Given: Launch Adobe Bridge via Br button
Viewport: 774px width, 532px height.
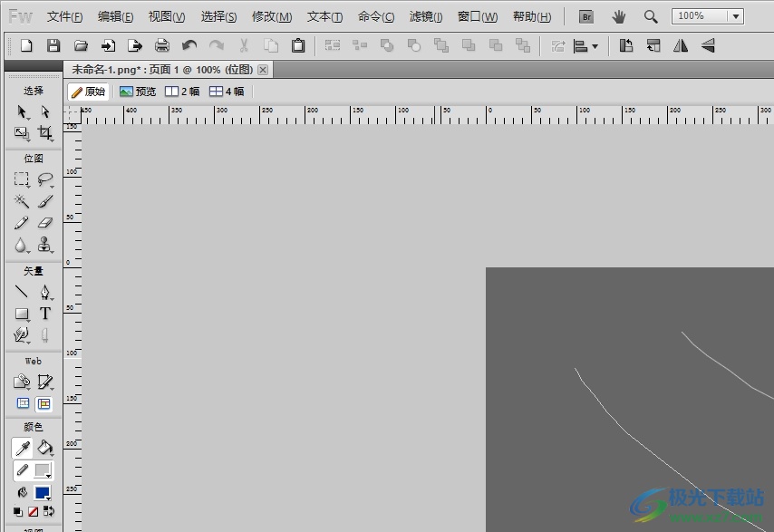Looking at the screenshot, I should [585, 17].
